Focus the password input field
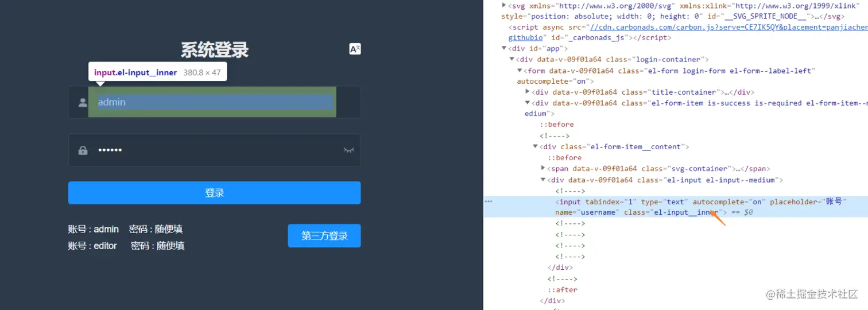 214,150
